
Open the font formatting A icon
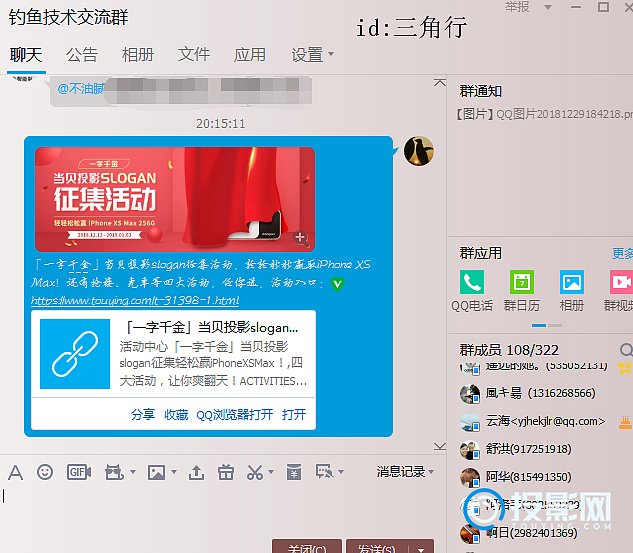[x=15, y=472]
